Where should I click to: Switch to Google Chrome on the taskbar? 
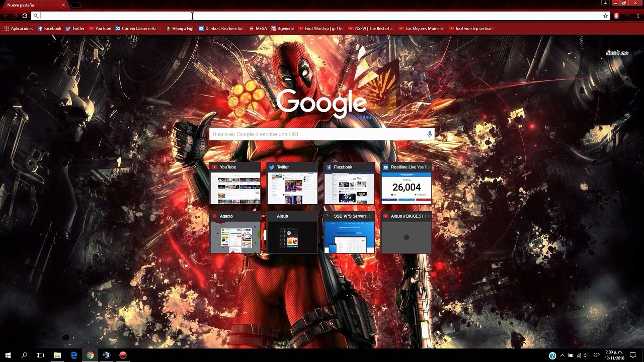click(90, 355)
